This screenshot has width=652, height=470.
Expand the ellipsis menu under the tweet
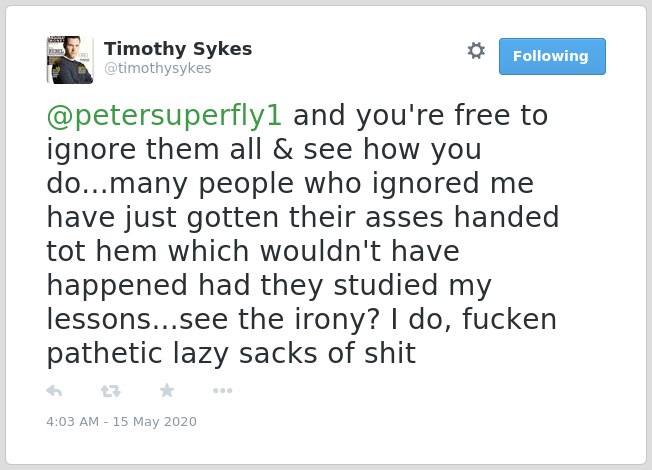click(222, 391)
